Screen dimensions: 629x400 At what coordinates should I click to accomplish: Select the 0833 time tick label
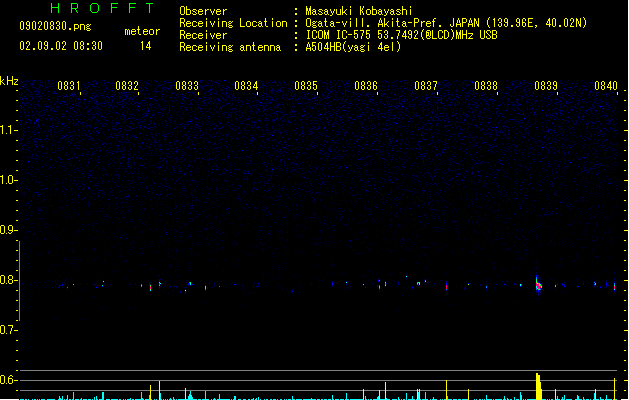(187, 86)
